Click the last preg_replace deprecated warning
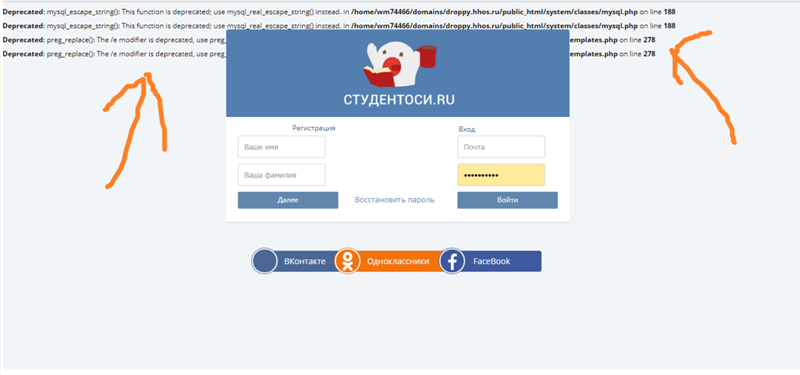The image size is (800, 375). (329, 54)
